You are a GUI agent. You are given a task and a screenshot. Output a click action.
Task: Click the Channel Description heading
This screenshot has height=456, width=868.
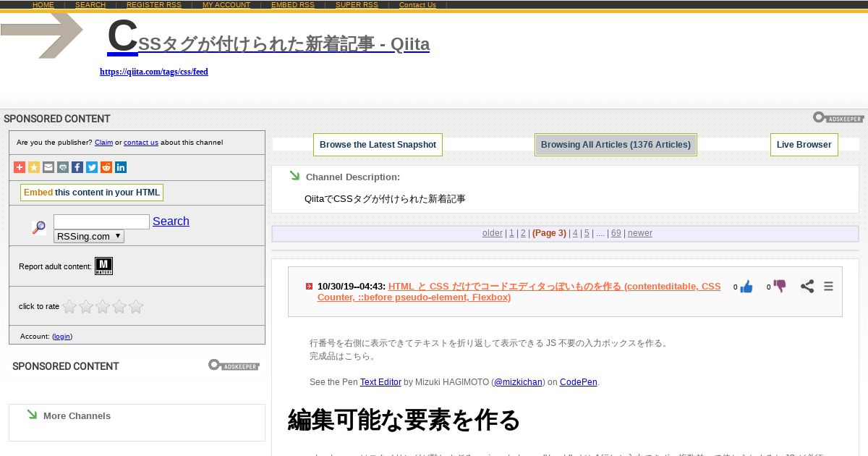[353, 177]
